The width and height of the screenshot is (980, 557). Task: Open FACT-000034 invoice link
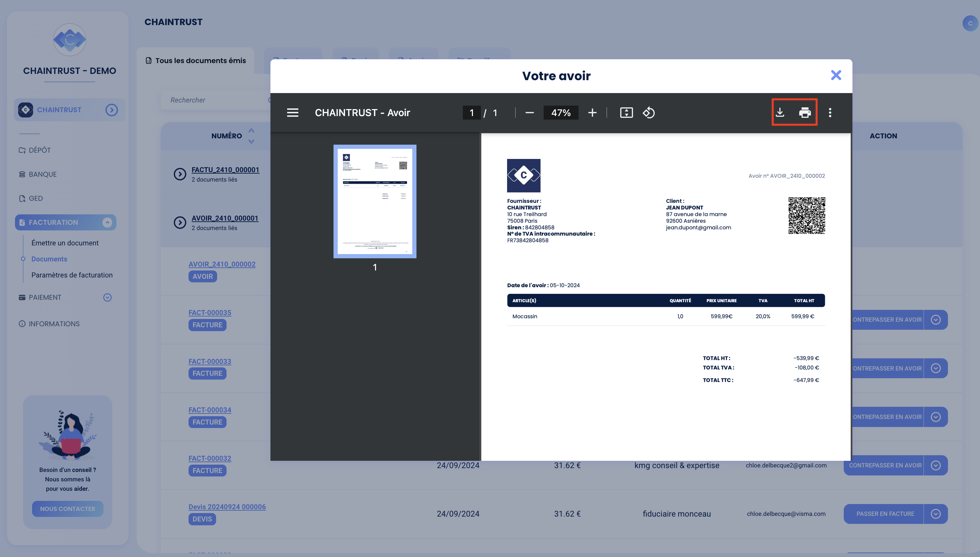click(209, 410)
